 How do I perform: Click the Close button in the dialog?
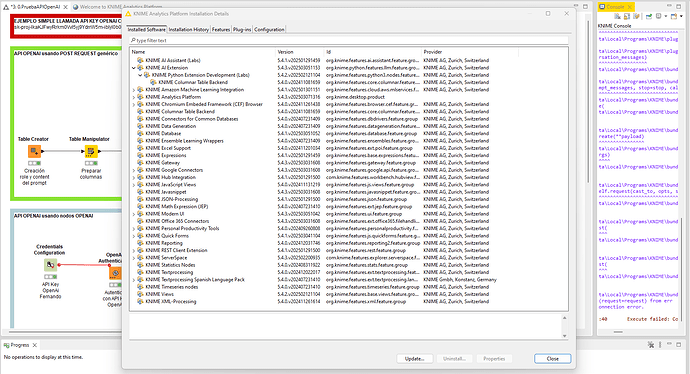point(553,359)
